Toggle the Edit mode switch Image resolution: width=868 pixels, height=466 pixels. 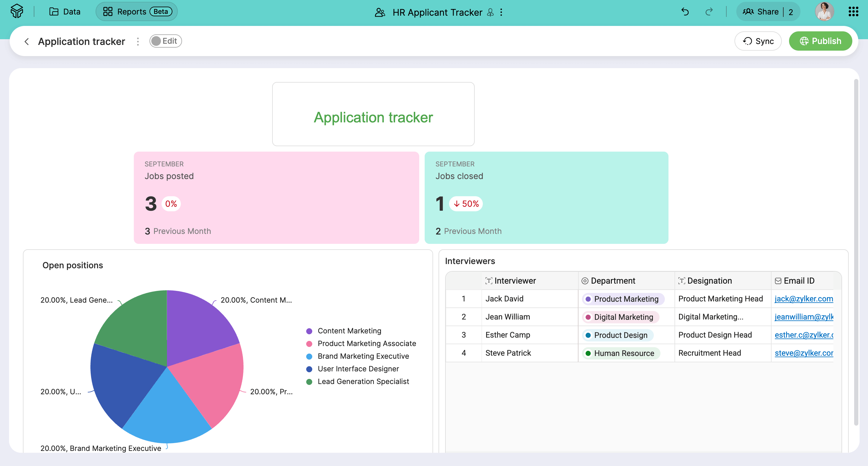tap(165, 41)
